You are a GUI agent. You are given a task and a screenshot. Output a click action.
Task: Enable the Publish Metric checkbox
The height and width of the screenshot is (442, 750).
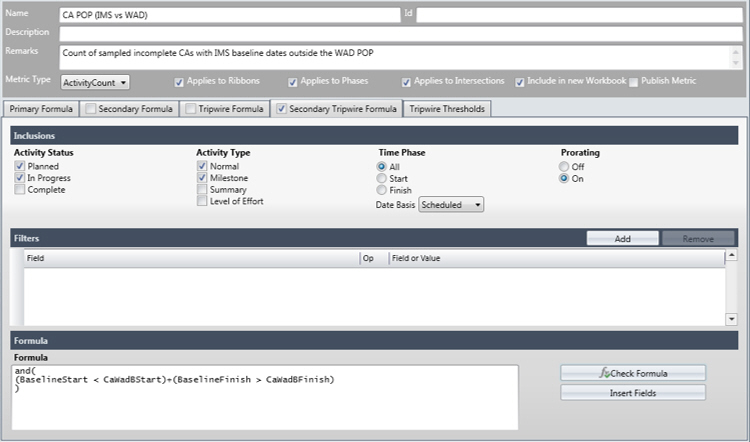(633, 82)
